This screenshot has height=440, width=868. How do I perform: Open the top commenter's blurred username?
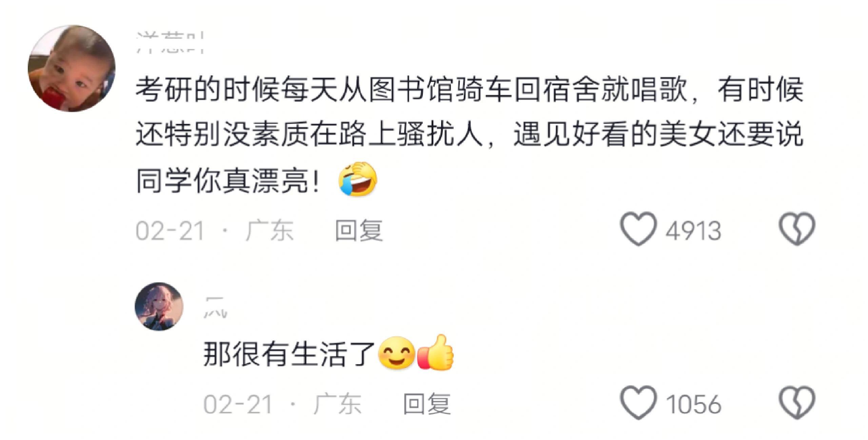pyautogui.click(x=170, y=43)
